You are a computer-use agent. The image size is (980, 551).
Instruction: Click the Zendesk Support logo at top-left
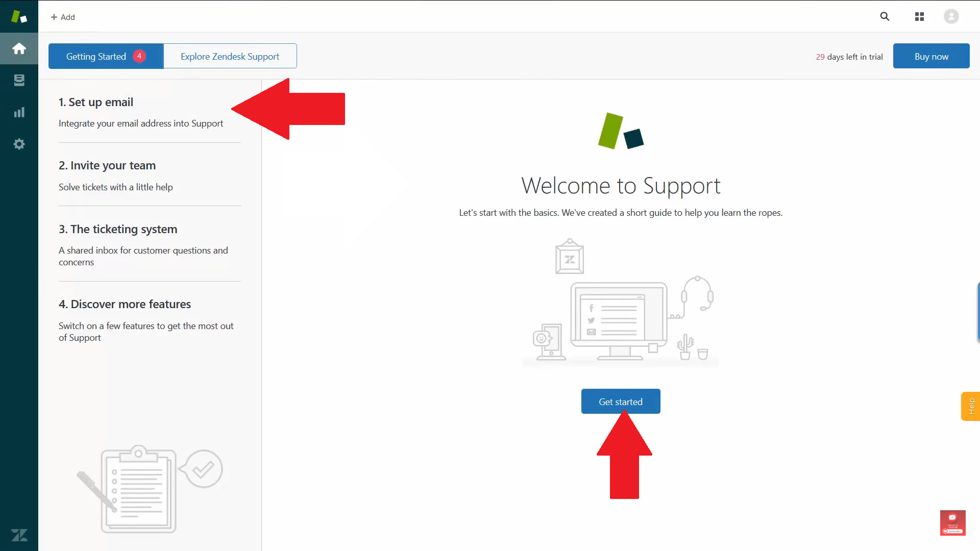click(x=19, y=16)
